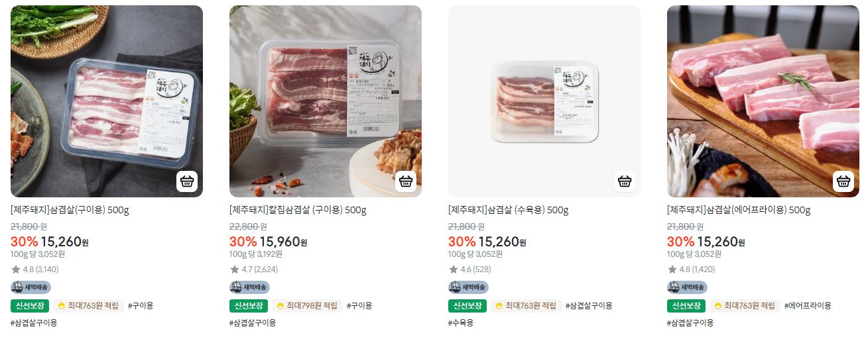Click 신선보장 badge under first product
Image resolution: width=868 pixels, height=345 pixels.
[x=30, y=306]
